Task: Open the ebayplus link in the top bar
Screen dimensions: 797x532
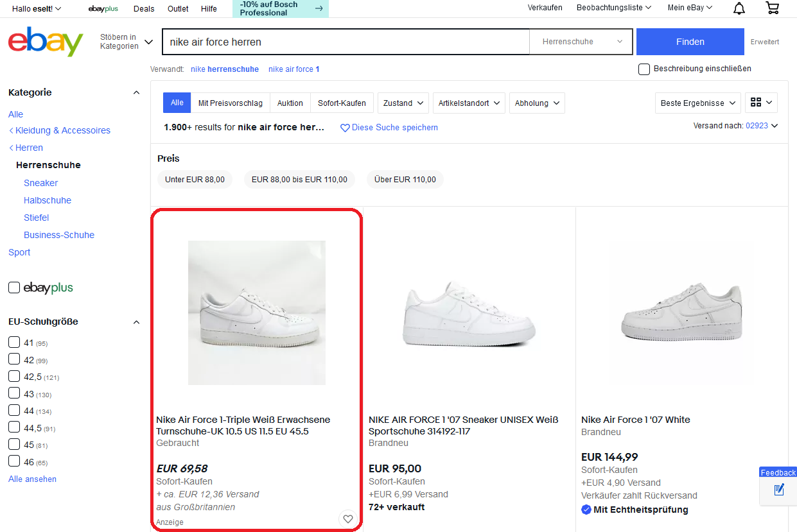Action: (x=103, y=8)
